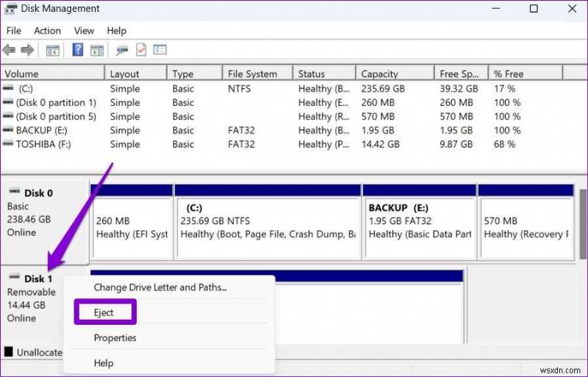
Task: Click the drive icon beside TOSHIBA (F:)
Action: point(8,144)
